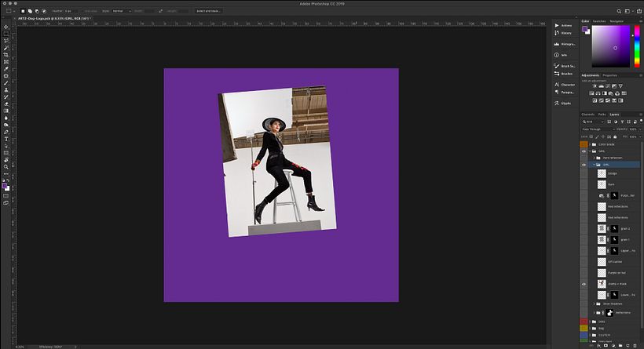This screenshot has height=349, width=644.
Task: Switch to the Swatches tab
Action: point(598,22)
